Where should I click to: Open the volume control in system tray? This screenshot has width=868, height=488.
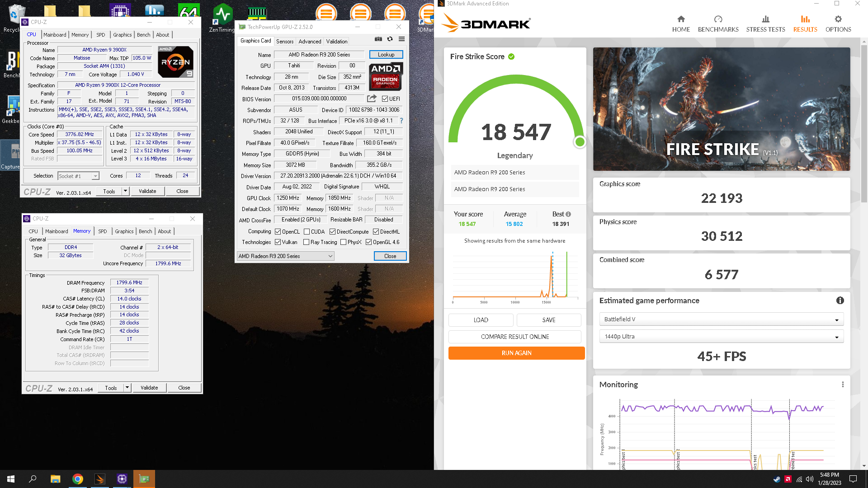coord(810,479)
